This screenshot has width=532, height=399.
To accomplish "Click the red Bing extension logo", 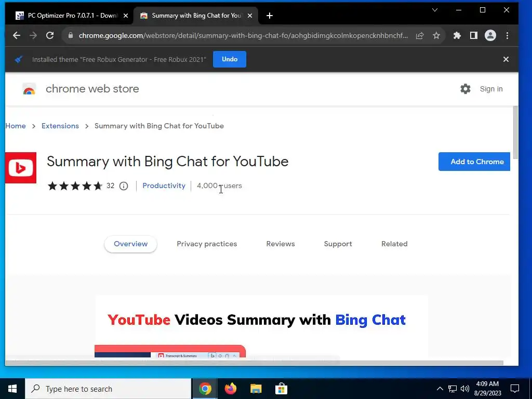I will [21, 168].
